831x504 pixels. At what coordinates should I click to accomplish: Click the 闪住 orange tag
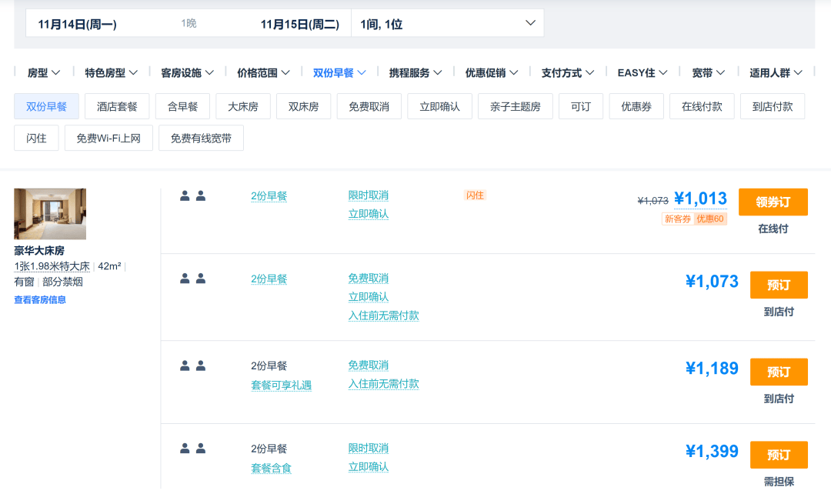[475, 195]
